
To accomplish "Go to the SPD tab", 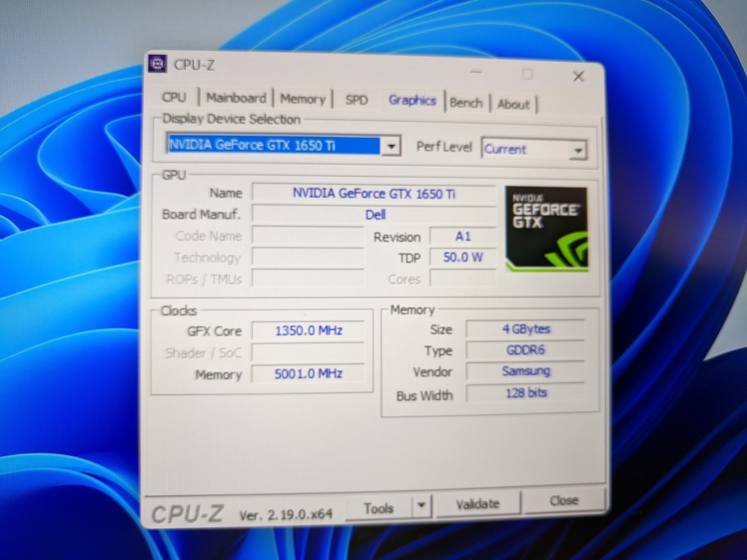I will [x=356, y=100].
